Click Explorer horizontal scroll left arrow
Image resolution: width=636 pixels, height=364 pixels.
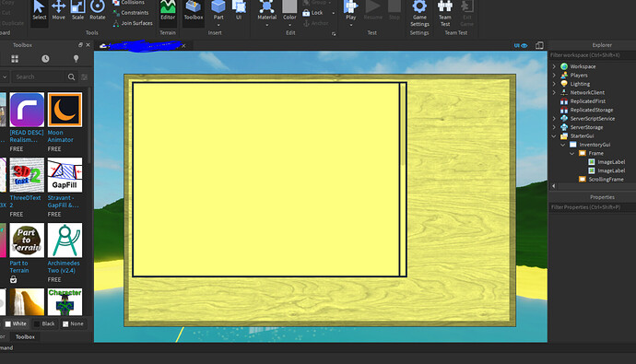click(554, 186)
